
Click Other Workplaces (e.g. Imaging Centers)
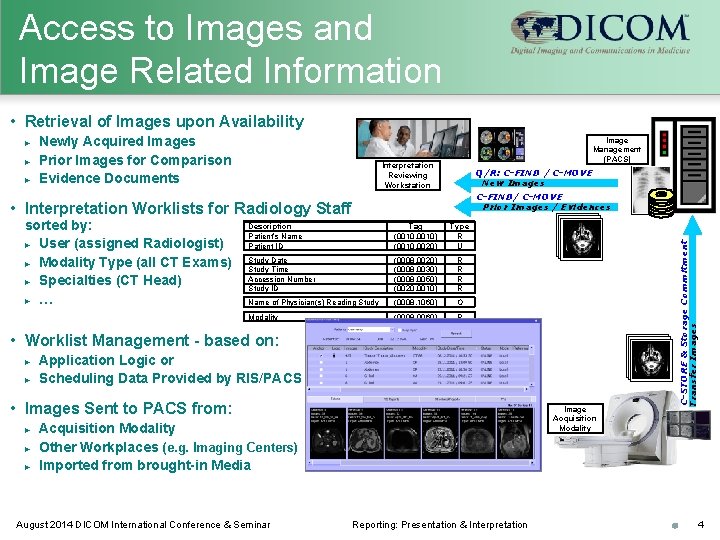coord(168,447)
